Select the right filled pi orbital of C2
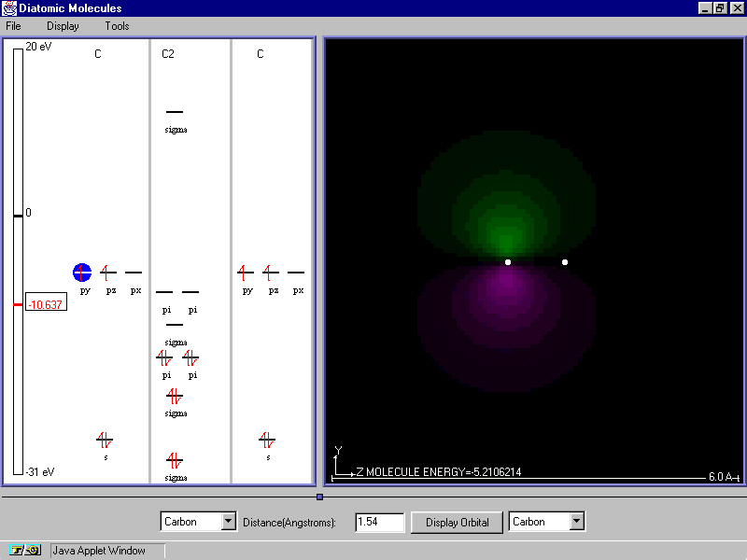This screenshot has height=560, width=747. 190,357
